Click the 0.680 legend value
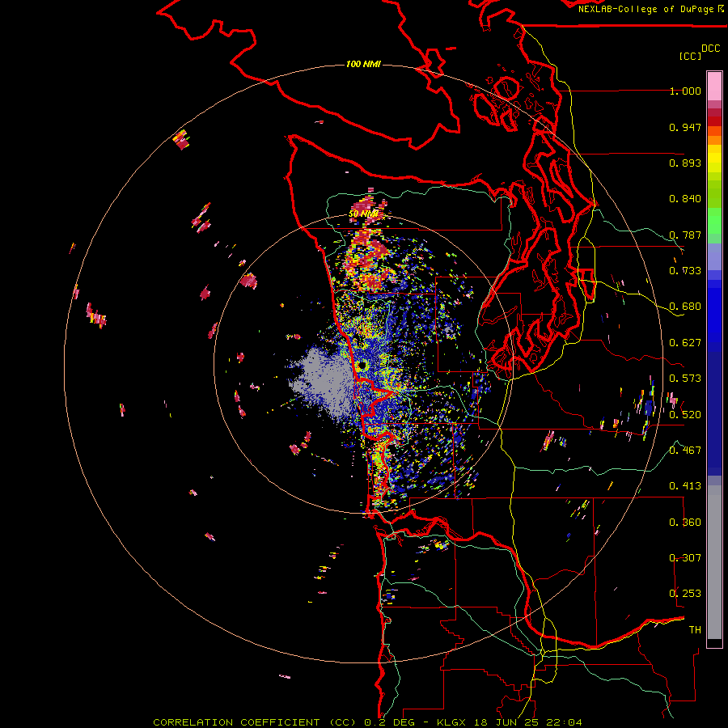Image resolution: width=728 pixels, height=728 pixels. (x=685, y=307)
